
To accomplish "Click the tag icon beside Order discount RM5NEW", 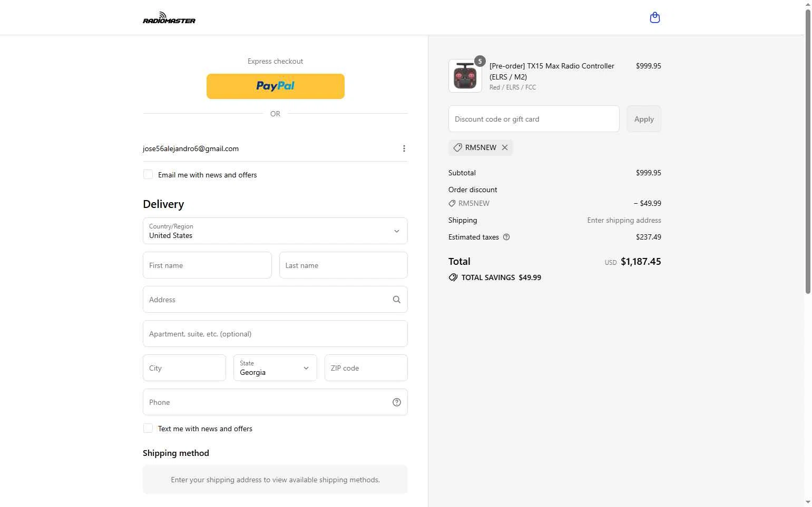I will tap(452, 203).
